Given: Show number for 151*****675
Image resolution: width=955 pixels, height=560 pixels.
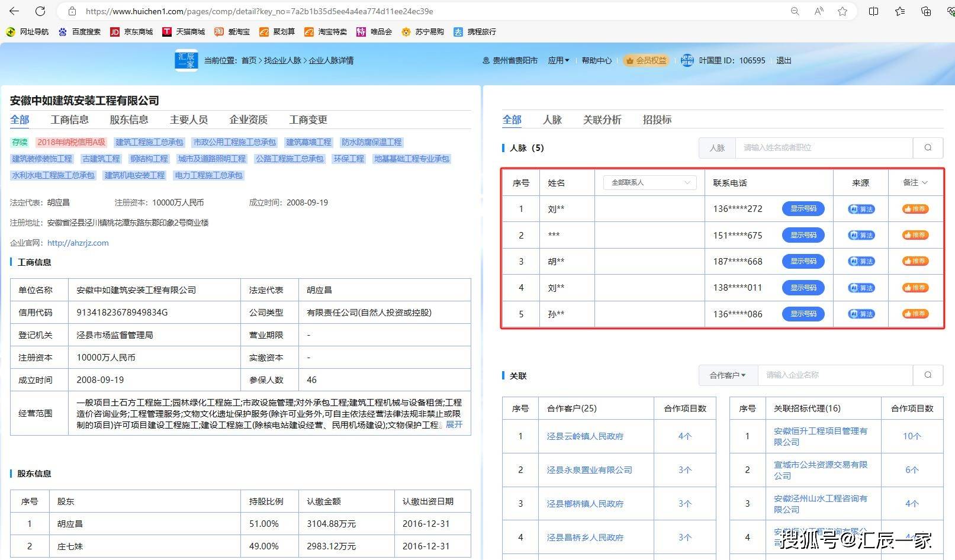Looking at the screenshot, I should [x=803, y=235].
